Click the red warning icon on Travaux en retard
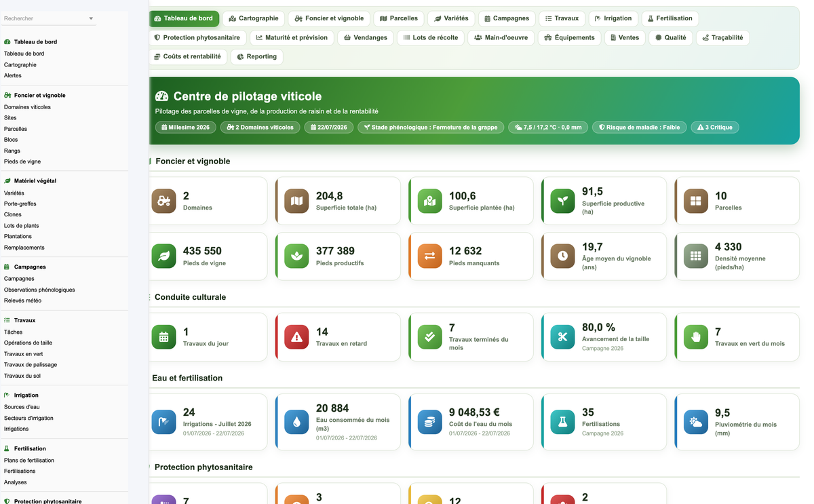 [x=296, y=337]
